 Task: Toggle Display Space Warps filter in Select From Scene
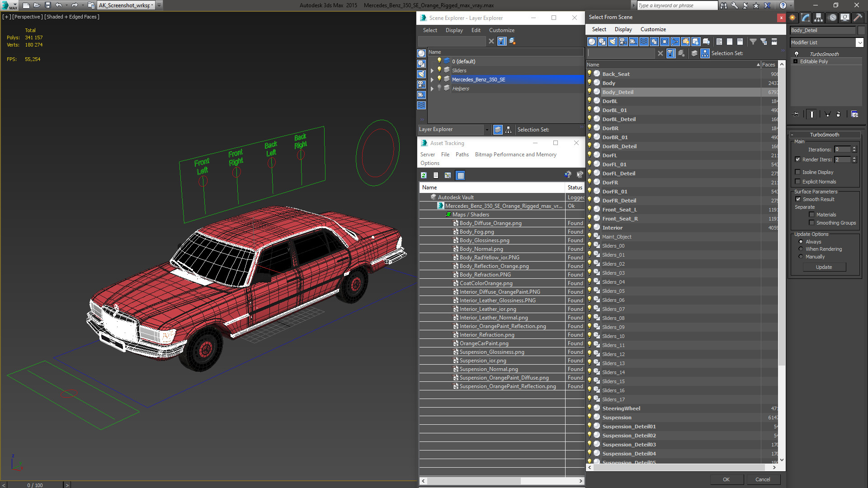coord(644,42)
